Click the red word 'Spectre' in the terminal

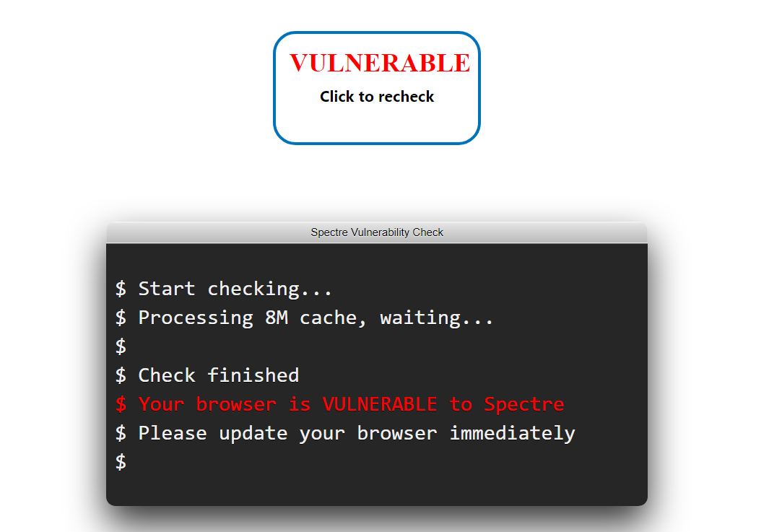523,405
